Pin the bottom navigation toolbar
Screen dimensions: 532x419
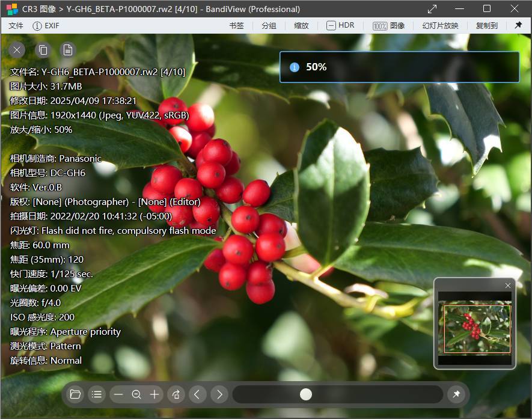click(456, 394)
